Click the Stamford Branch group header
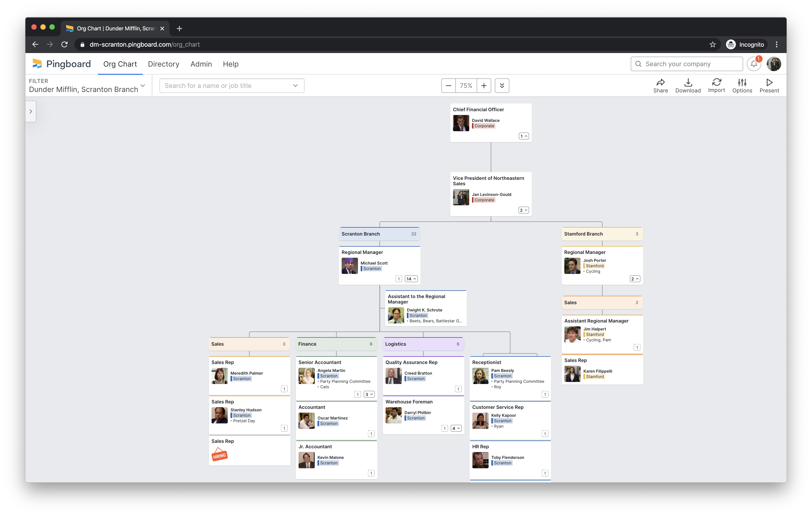812x516 pixels. tap(602, 234)
